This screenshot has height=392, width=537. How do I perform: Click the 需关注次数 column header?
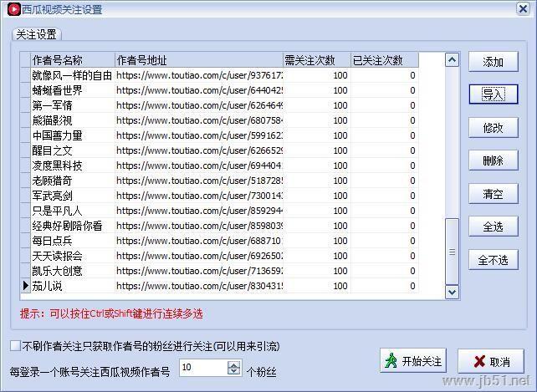point(317,60)
